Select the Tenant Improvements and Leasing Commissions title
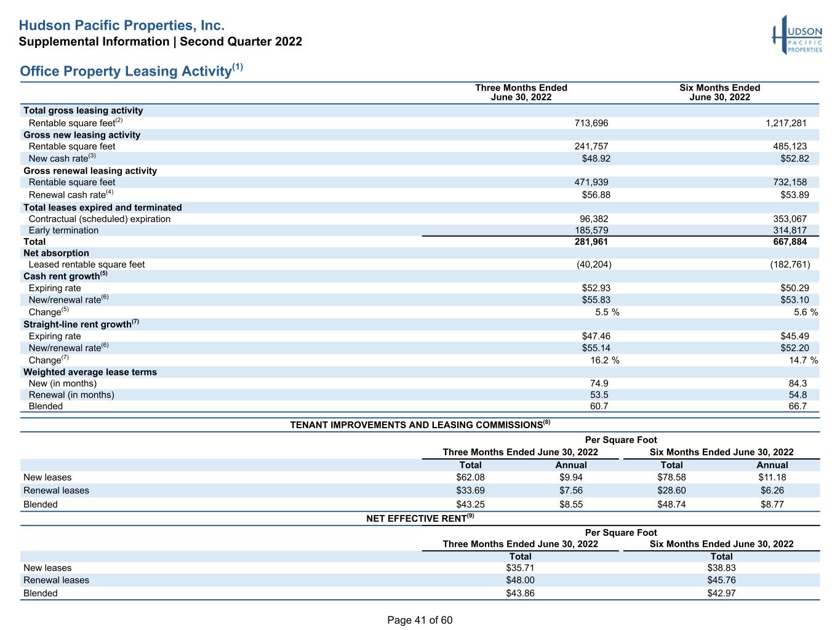The width and height of the screenshot is (840, 630). click(420, 425)
